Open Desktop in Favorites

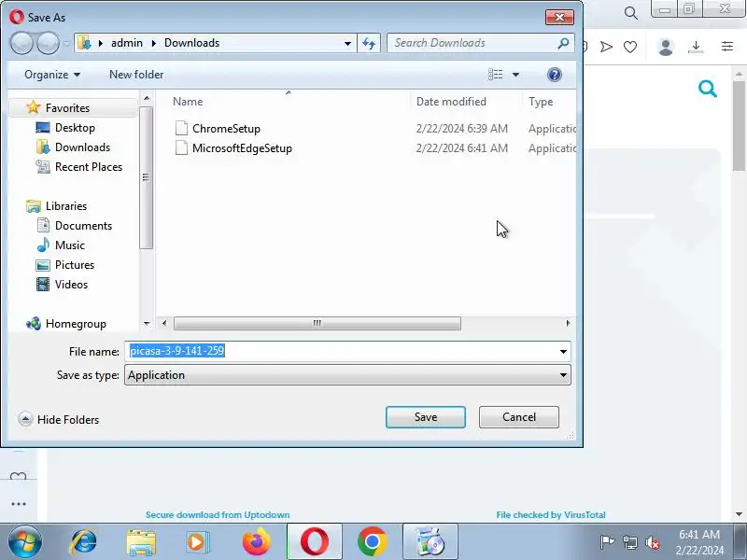[x=75, y=128]
